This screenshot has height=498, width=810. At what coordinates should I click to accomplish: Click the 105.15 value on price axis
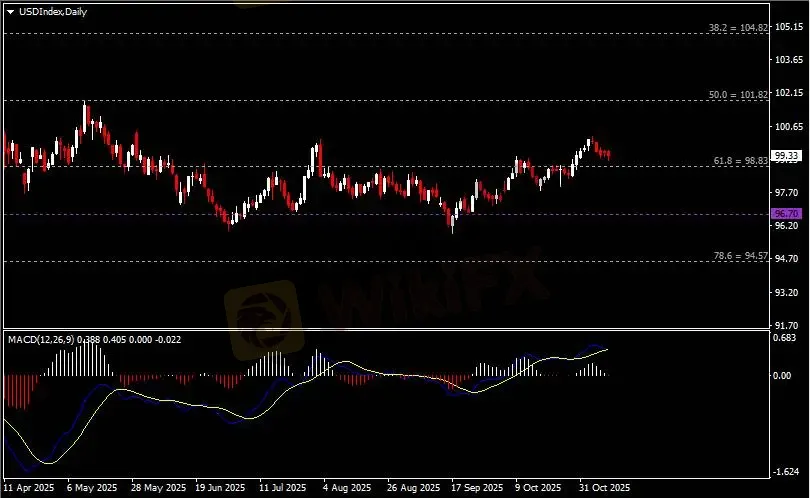(x=789, y=27)
